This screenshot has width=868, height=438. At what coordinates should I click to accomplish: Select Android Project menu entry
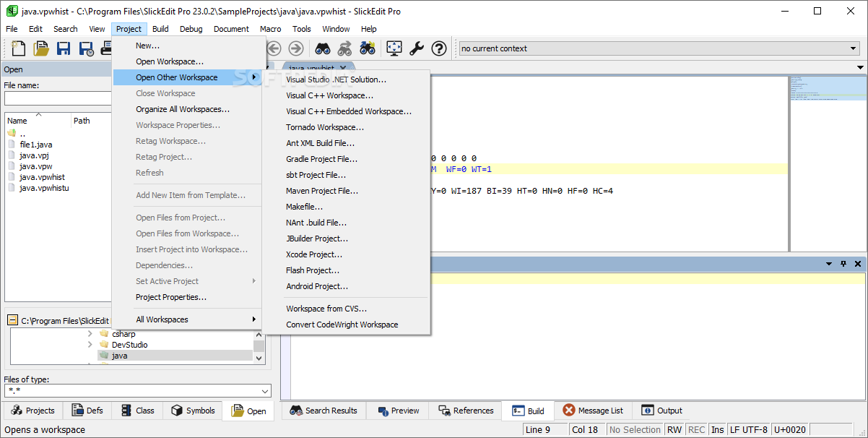tap(317, 286)
